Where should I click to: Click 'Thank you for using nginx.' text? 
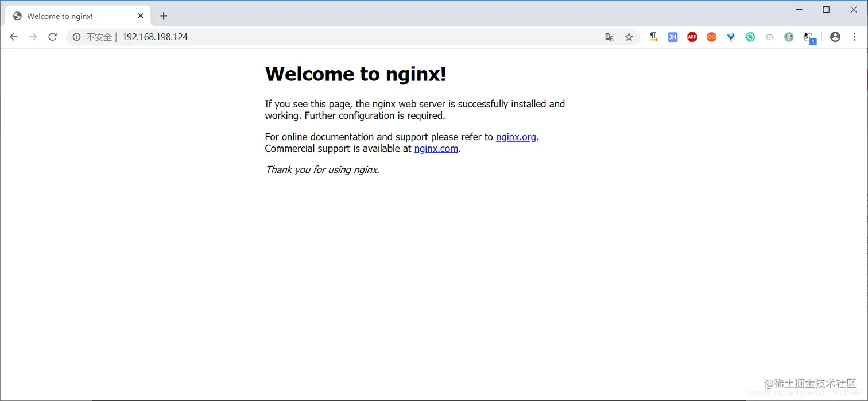[x=322, y=169]
